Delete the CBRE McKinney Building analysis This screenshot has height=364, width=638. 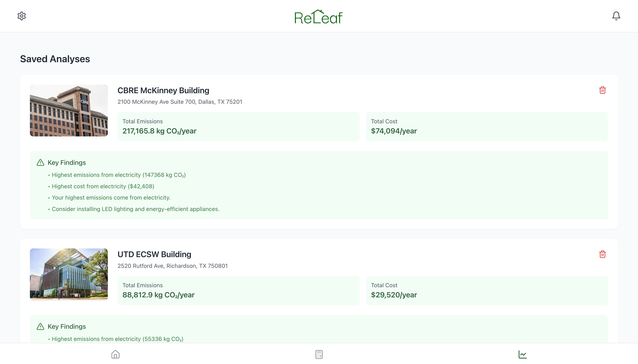(x=602, y=90)
